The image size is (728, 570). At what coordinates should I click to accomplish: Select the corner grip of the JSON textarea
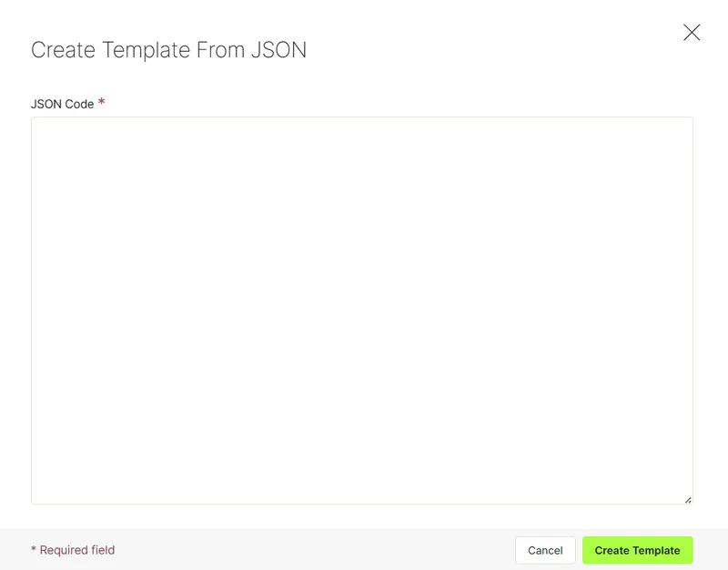click(x=688, y=500)
